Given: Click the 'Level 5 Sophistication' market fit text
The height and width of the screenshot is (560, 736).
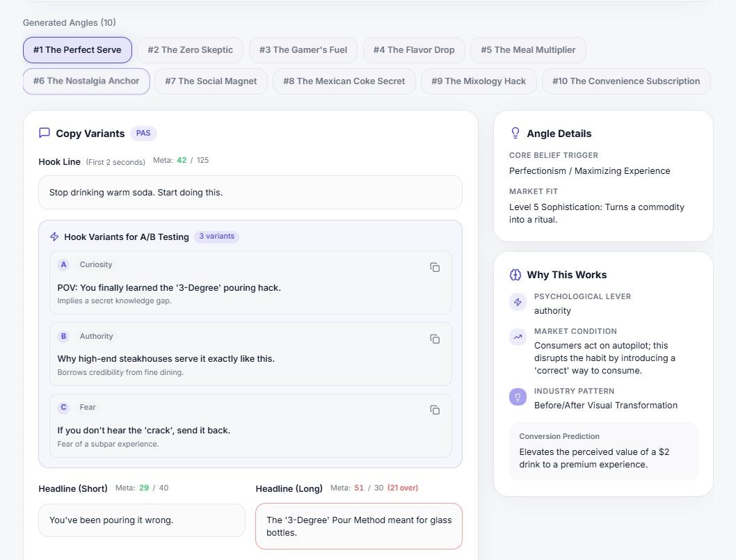Looking at the screenshot, I should (597, 213).
